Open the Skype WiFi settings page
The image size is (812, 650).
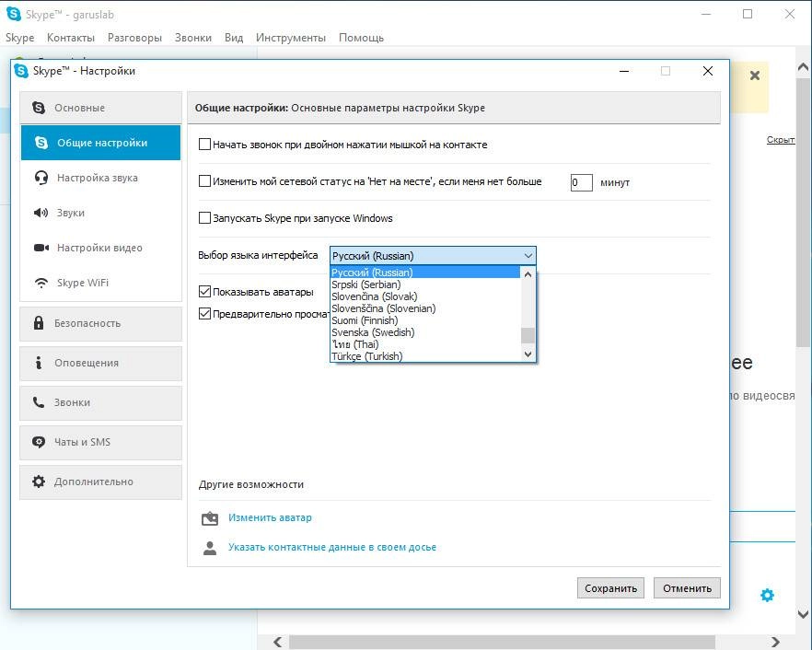[101, 283]
